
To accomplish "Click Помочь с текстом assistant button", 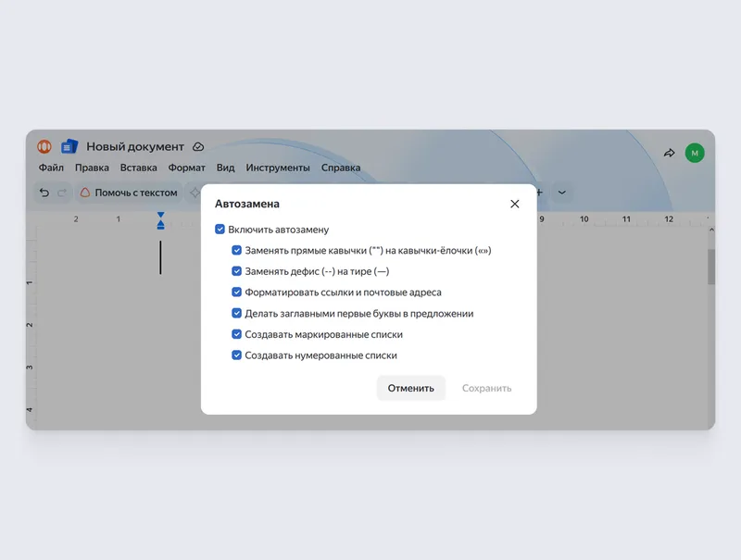I will click(129, 193).
